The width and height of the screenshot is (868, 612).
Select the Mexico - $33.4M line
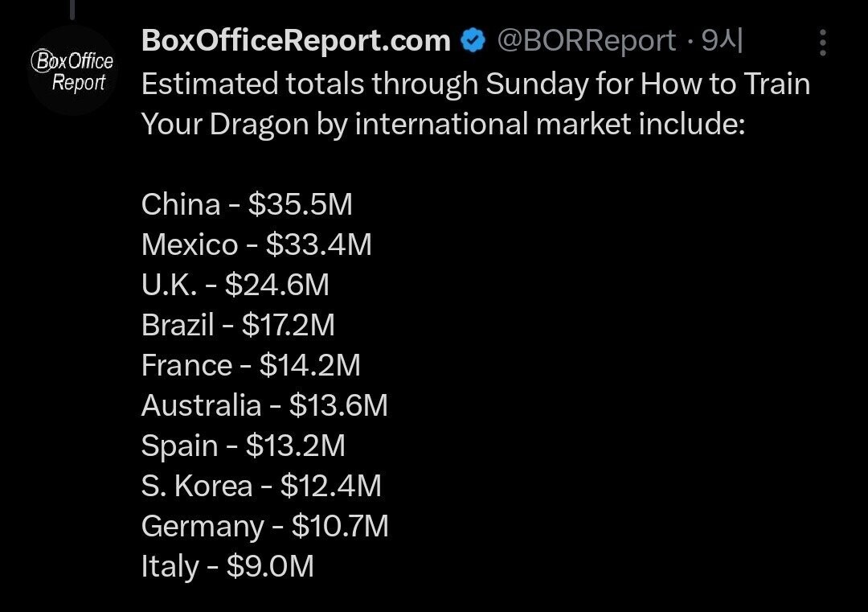click(256, 244)
